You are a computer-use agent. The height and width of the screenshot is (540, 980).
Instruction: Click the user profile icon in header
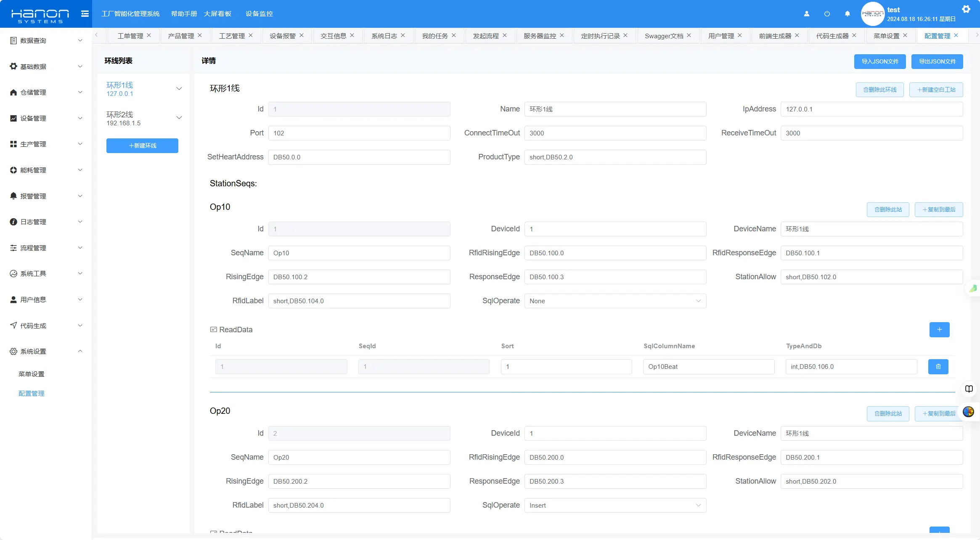[806, 14]
